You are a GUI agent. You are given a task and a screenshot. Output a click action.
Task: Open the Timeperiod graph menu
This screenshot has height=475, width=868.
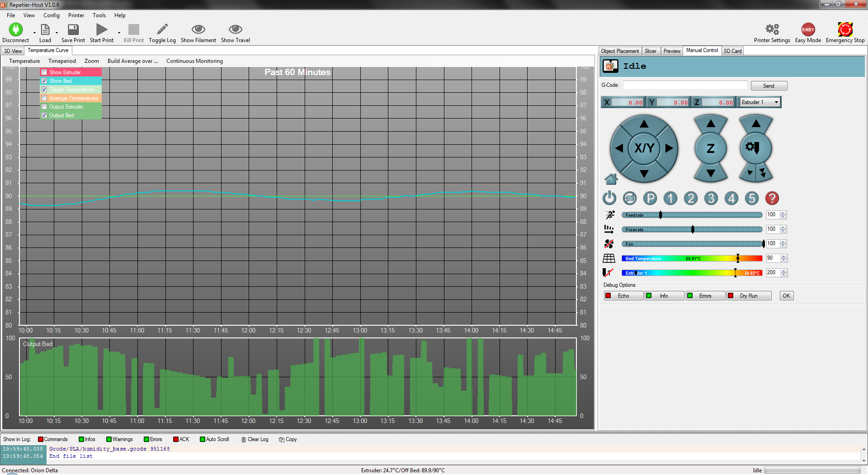[62, 61]
